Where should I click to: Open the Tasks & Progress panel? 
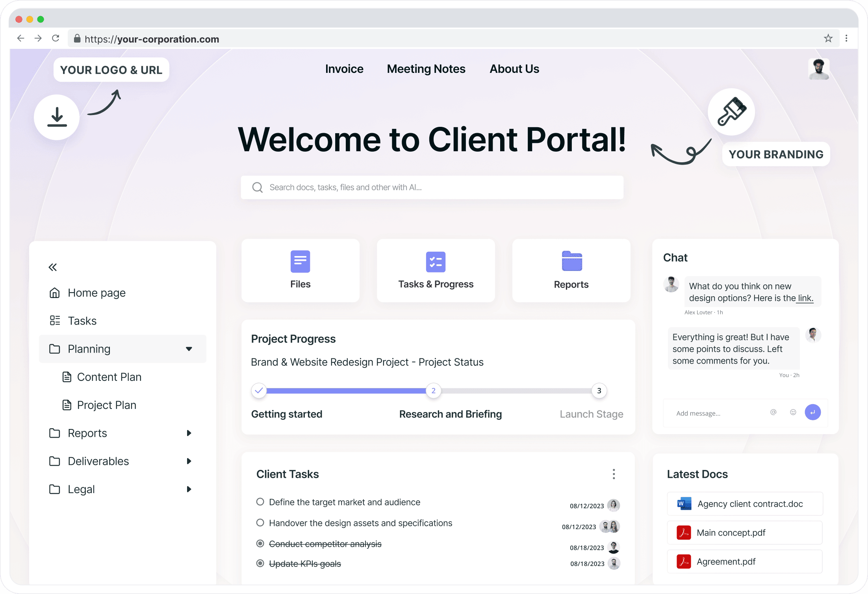[435, 271]
